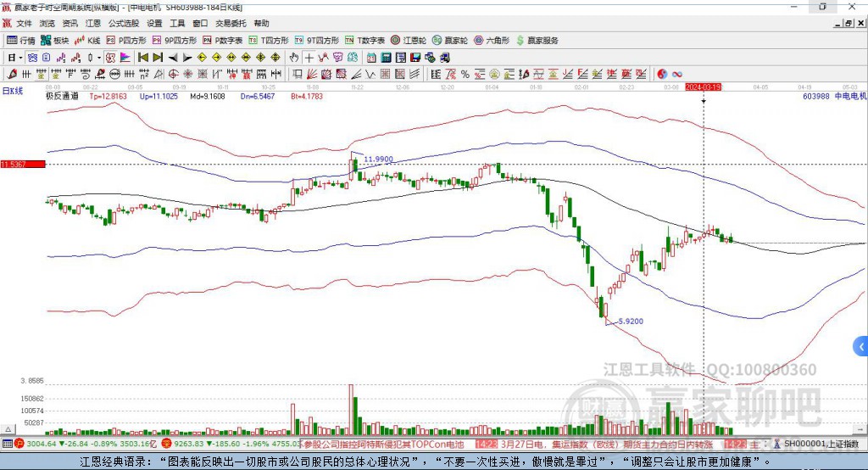
Task: Open the T数字表 tool
Action: click(x=364, y=41)
